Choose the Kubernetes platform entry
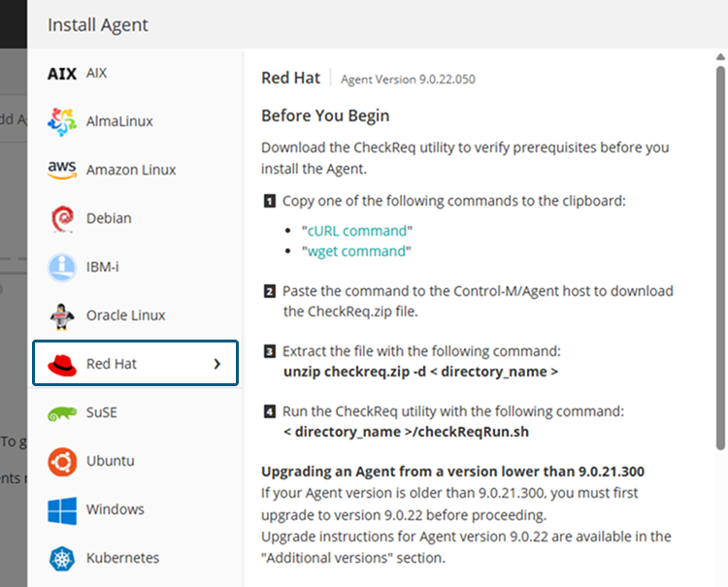 [122, 558]
